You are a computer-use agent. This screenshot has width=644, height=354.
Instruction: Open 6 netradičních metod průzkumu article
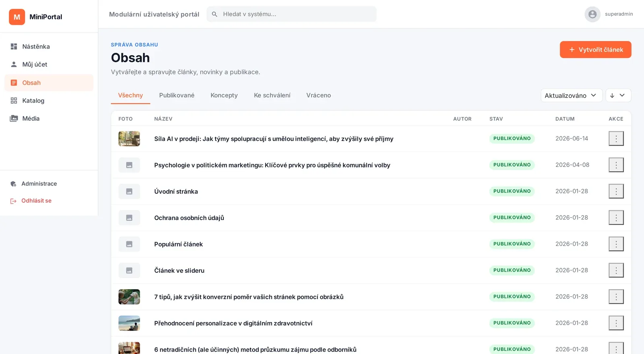tap(255, 350)
